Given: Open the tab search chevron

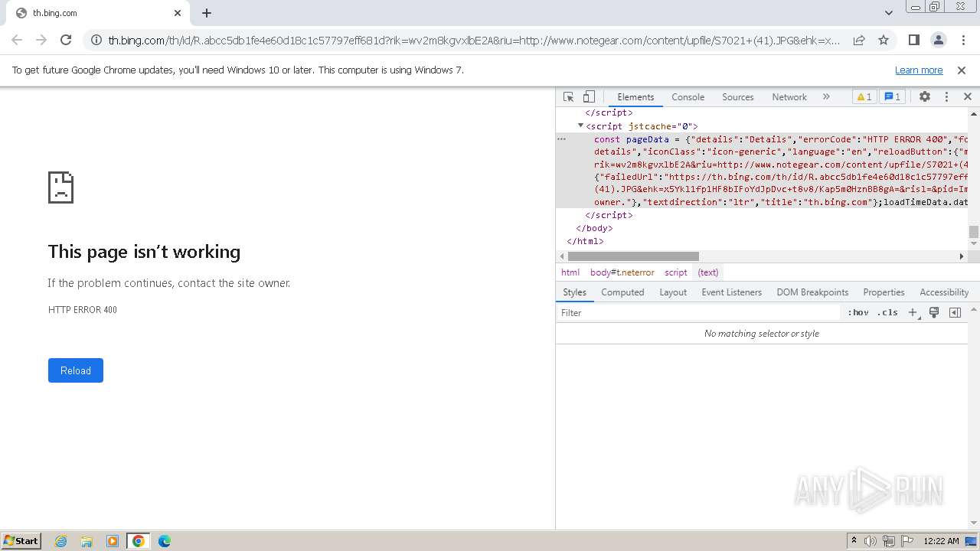Looking at the screenshot, I should (889, 13).
